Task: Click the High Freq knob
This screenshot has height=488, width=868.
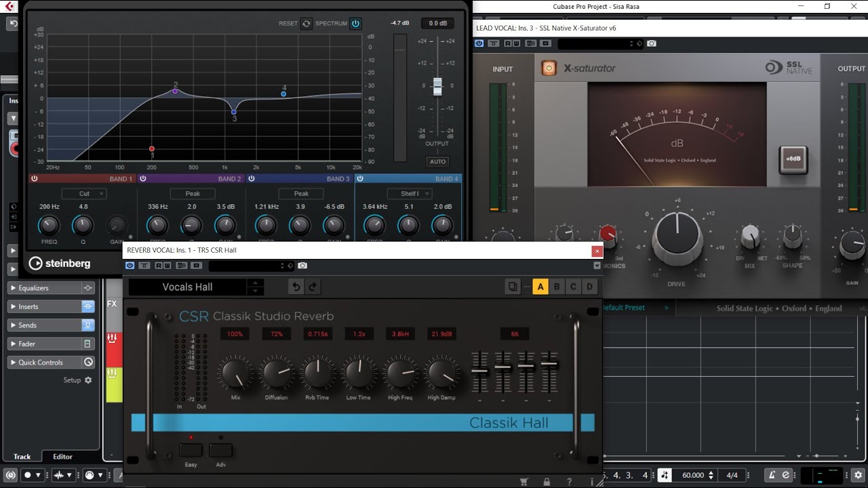Action: [x=400, y=373]
